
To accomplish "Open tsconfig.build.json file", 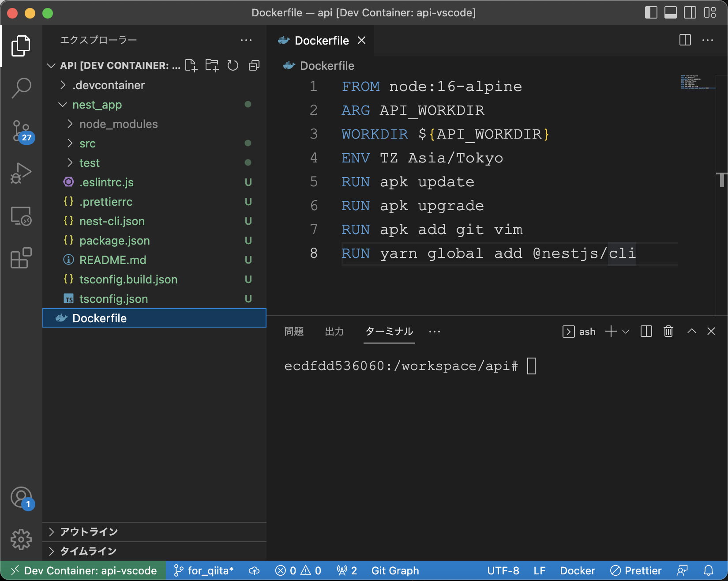I will 154,279.
